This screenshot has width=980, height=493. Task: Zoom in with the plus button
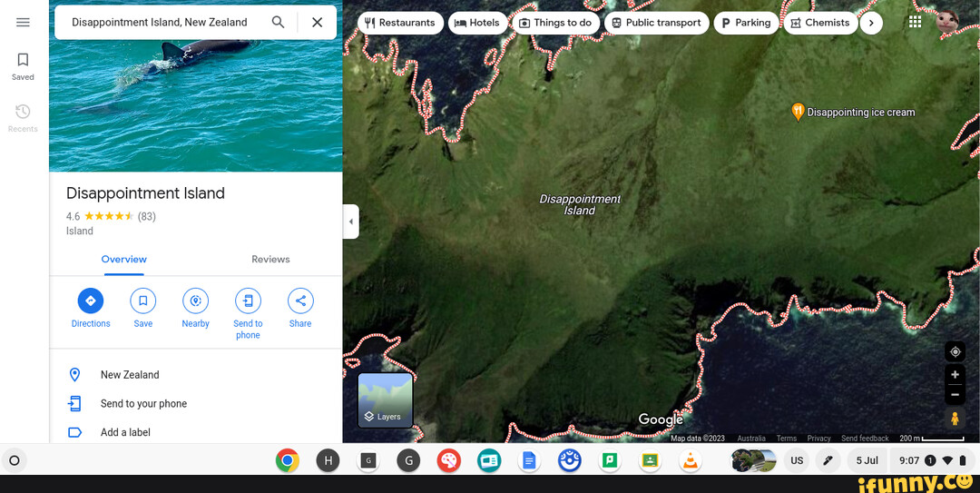click(x=955, y=375)
